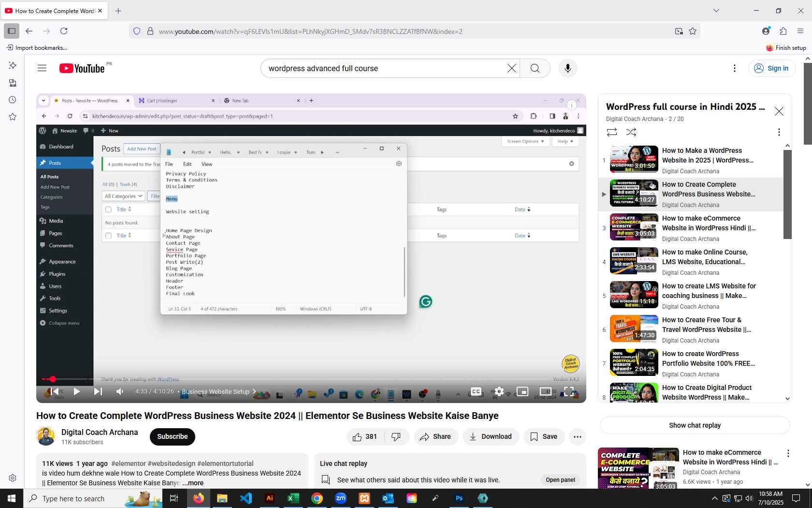Switch to miniplayer mode
The image size is (812, 508).
(522, 391)
